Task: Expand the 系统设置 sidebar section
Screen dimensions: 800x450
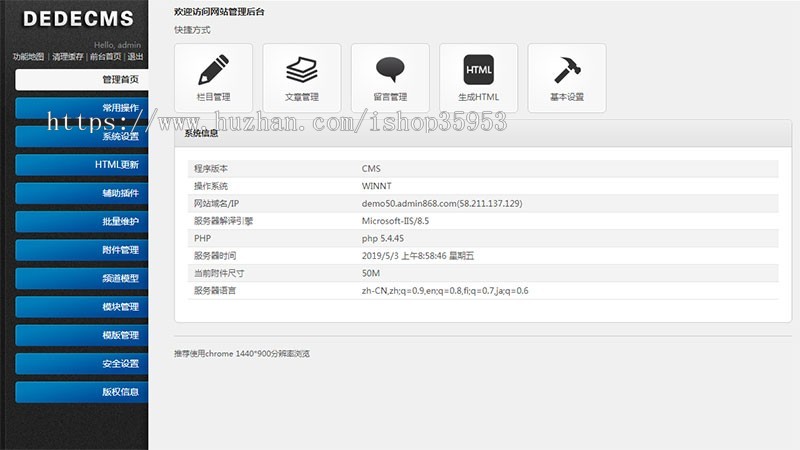Action: pos(82,136)
